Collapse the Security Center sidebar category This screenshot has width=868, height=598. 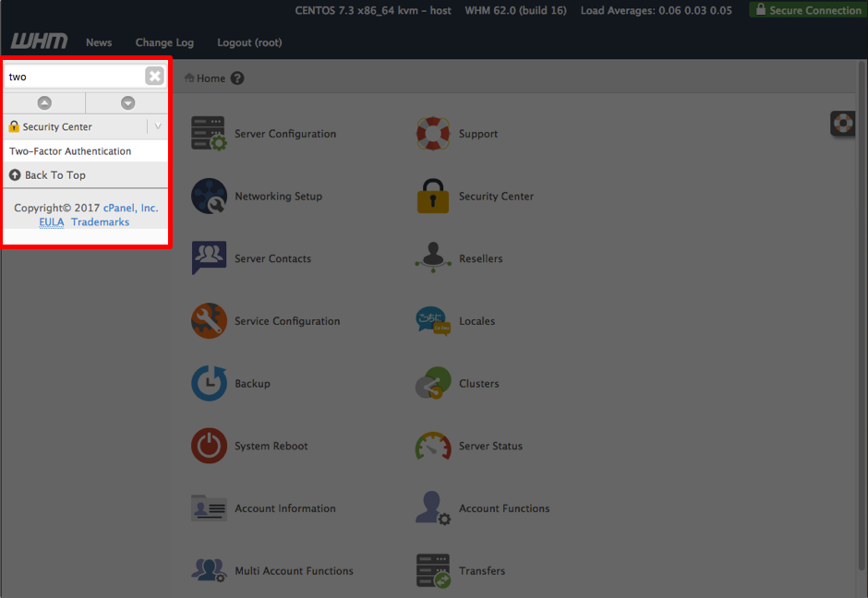pos(158,126)
